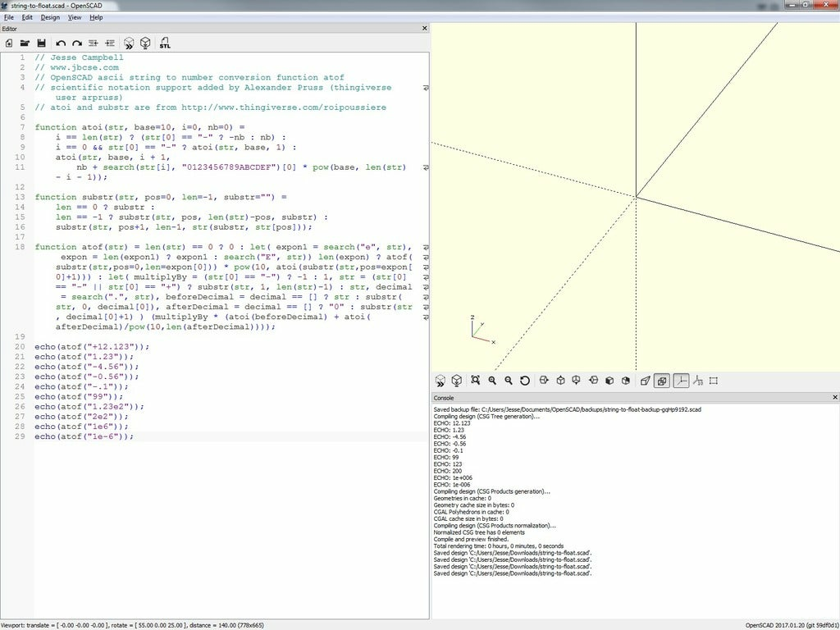Open the Edit menu
The height and width of the screenshot is (630, 840).
pyautogui.click(x=27, y=16)
